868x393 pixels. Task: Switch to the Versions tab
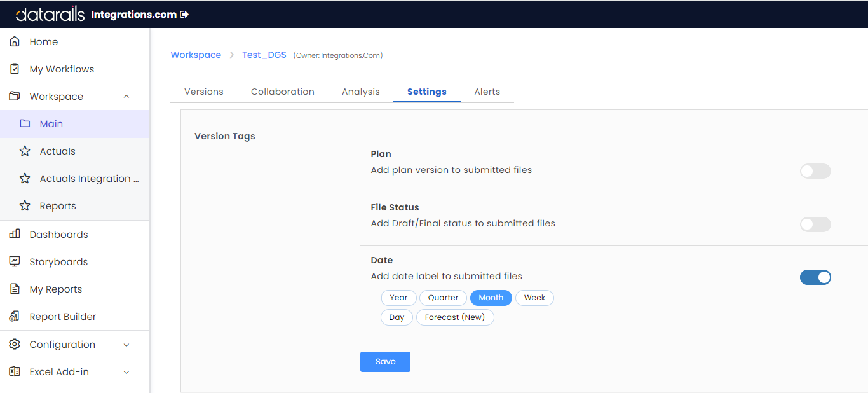pyautogui.click(x=203, y=92)
